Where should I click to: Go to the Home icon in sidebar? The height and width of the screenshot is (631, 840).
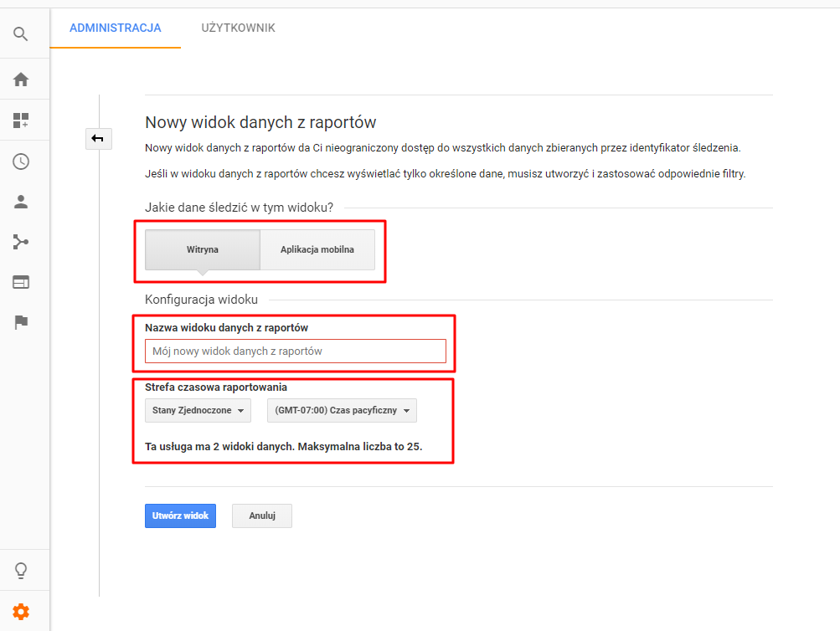click(21, 80)
